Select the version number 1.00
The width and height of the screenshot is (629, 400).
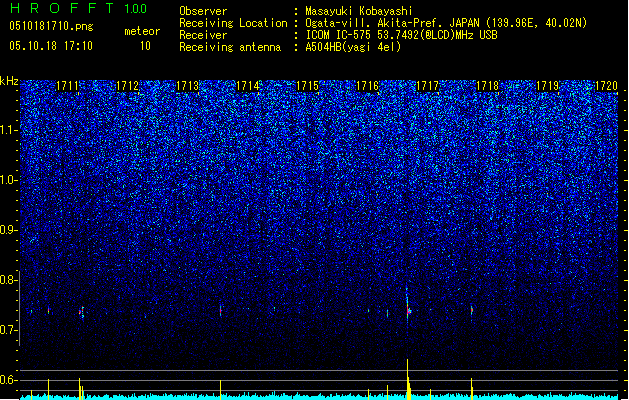pyautogui.click(x=136, y=8)
